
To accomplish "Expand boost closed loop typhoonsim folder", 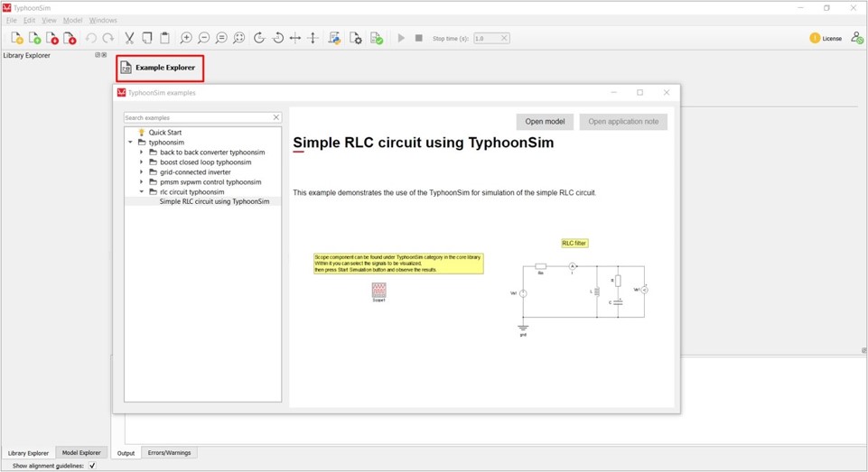I will 142,162.
